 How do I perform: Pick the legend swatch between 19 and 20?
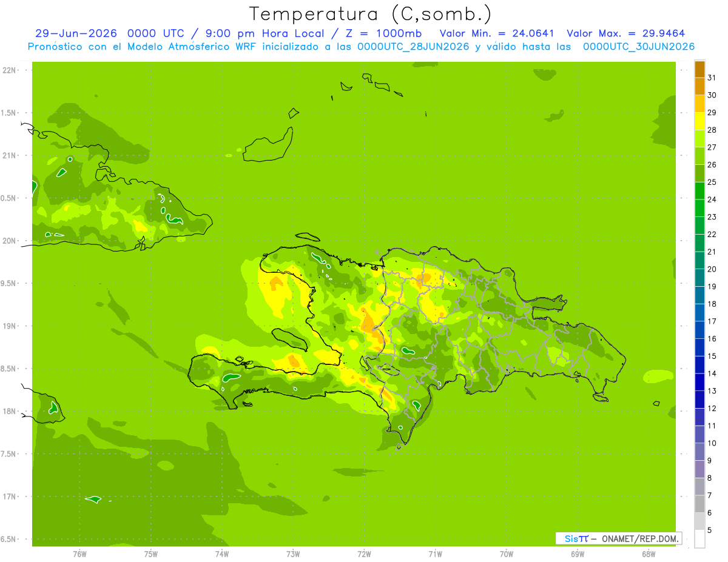699,278
